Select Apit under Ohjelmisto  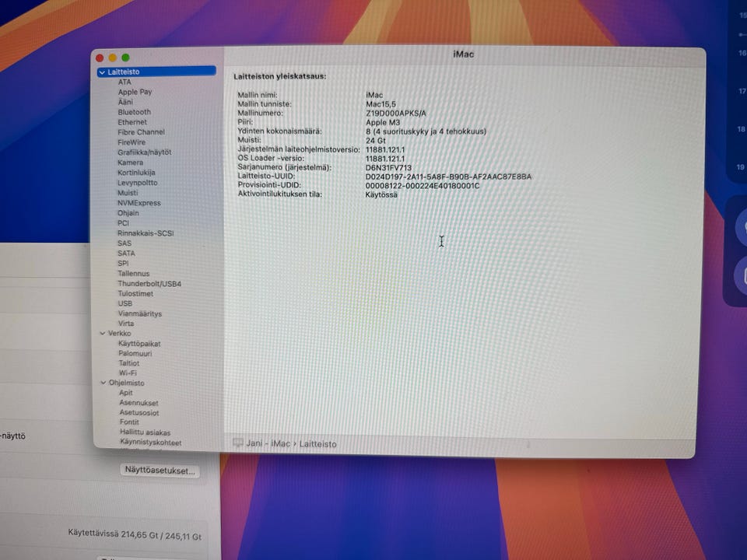click(x=126, y=393)
